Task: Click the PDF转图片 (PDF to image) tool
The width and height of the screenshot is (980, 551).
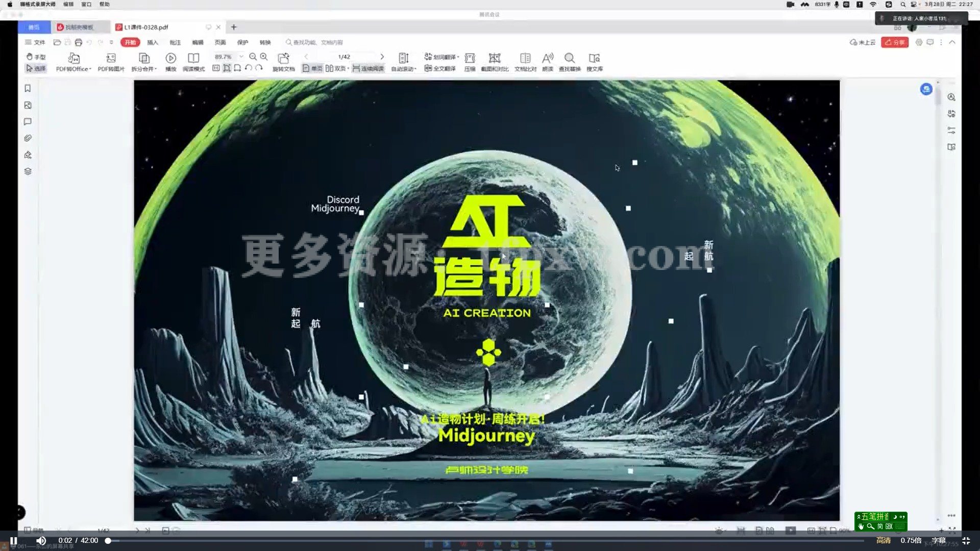Action: click(x=111, y=63)
